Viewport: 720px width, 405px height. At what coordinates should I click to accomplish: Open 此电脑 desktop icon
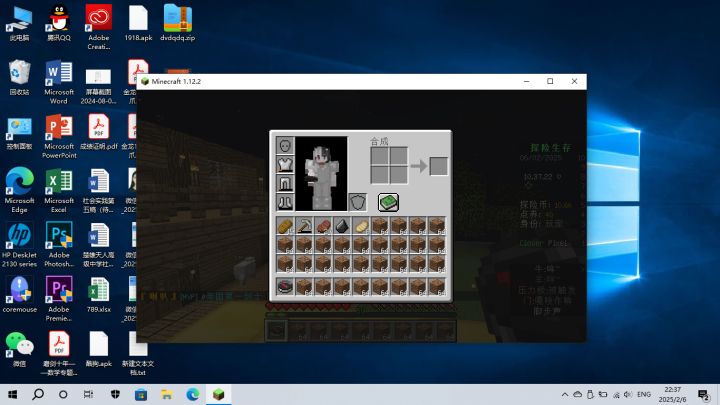click(19, 24)
